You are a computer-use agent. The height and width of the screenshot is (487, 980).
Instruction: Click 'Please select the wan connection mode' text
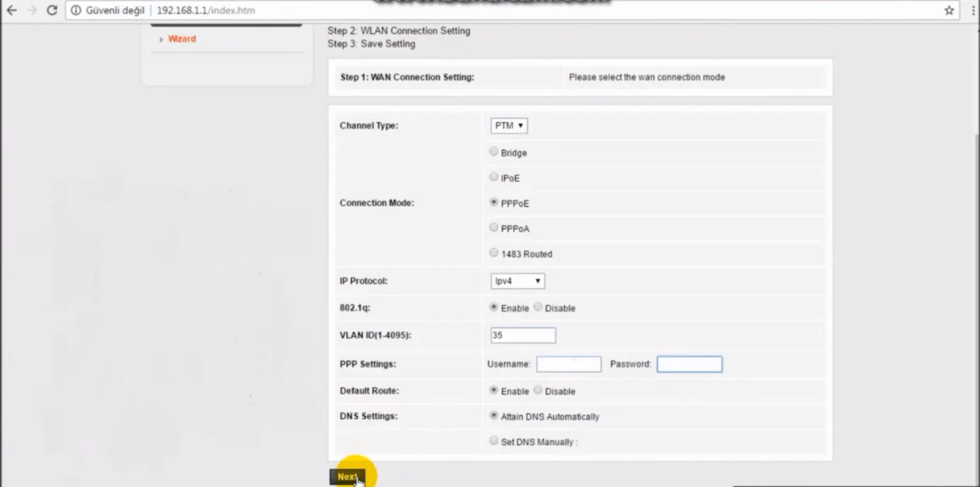tap(647, 77)
